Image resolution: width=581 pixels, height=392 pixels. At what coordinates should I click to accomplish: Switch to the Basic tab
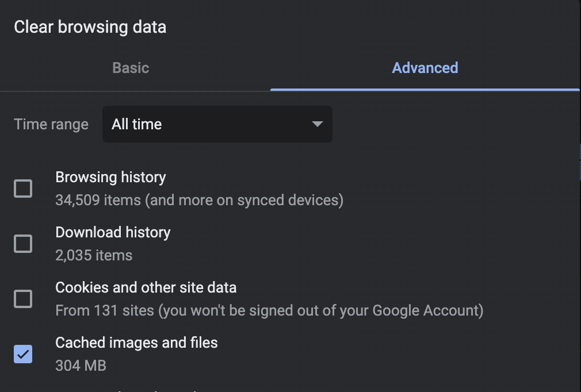131,68
